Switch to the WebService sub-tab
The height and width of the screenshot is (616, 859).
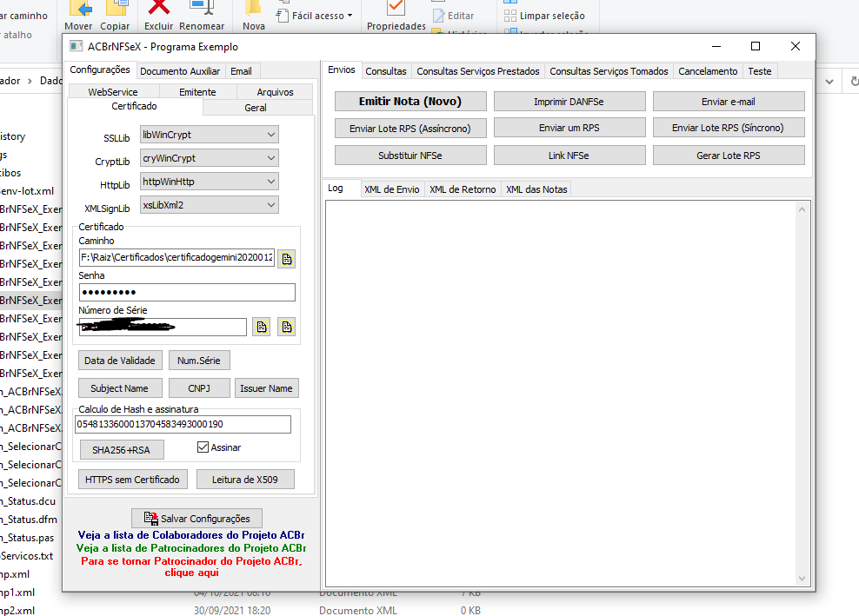tap(113, 92)
